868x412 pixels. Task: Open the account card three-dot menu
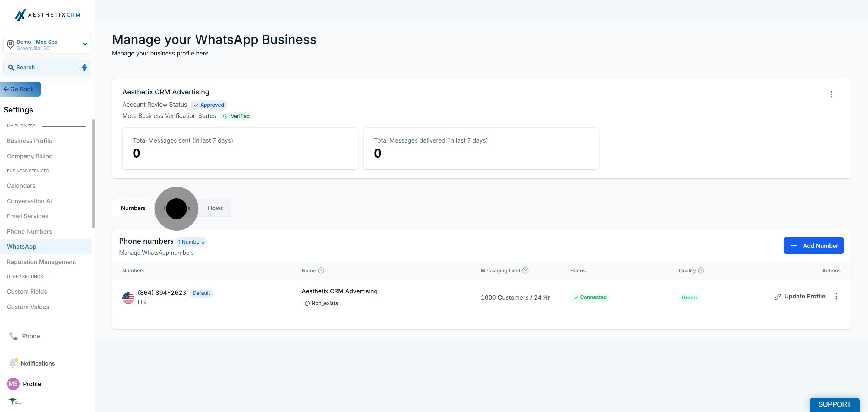(x=831, y=94)
